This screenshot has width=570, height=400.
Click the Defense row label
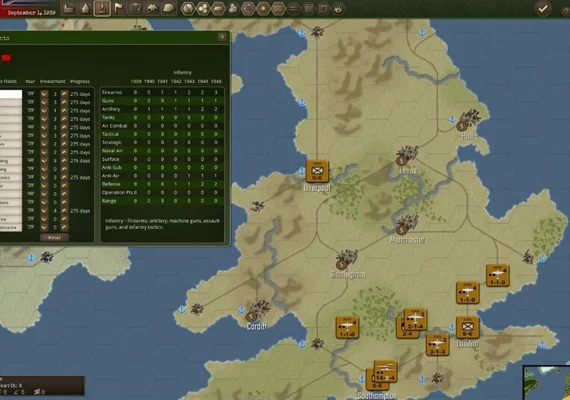[x=111, y=184]
